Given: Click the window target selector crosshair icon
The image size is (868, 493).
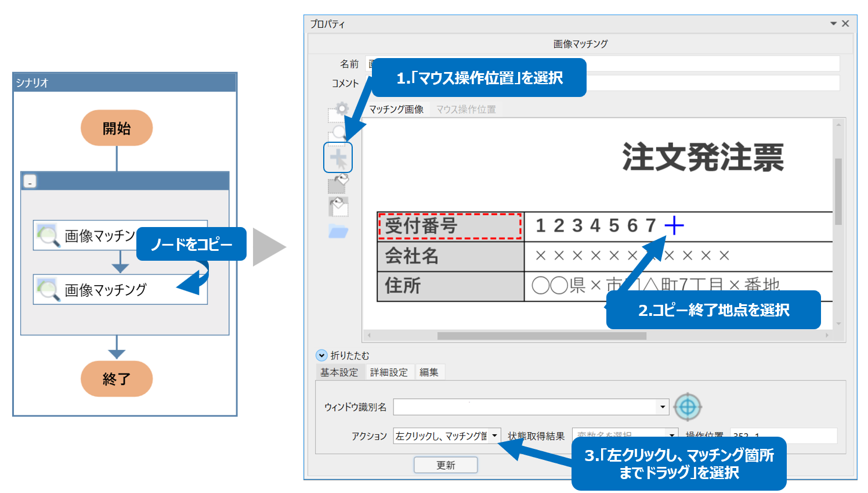Looking at the screenshot, I should click(x=688, y=407).
